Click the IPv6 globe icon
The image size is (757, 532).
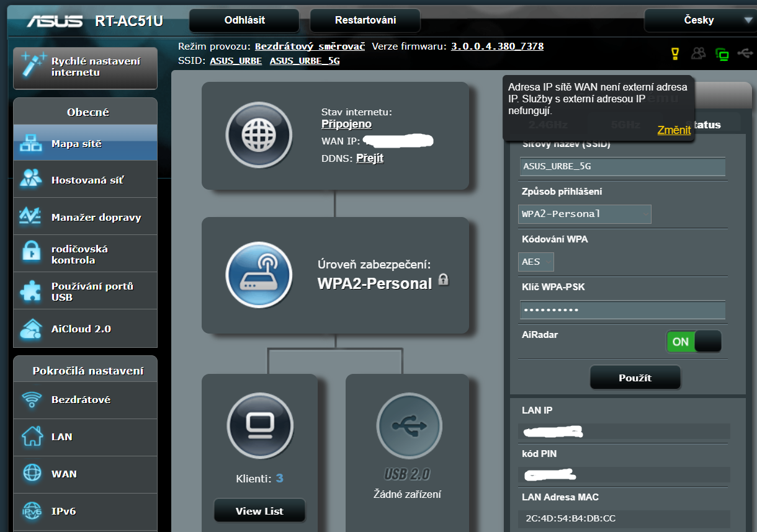pos(32,511)
